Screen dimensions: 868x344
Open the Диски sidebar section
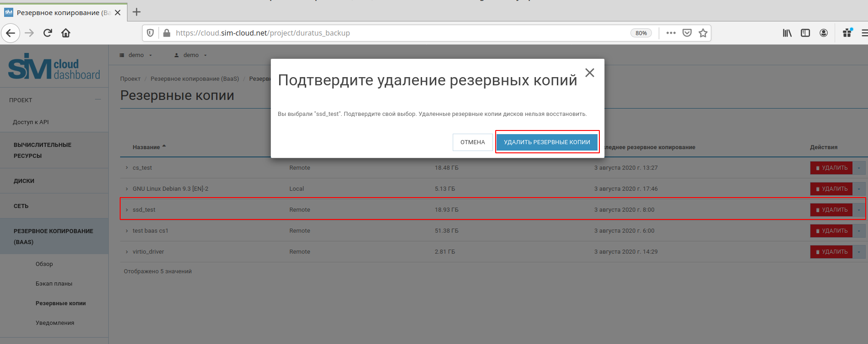tap(24, 181)
